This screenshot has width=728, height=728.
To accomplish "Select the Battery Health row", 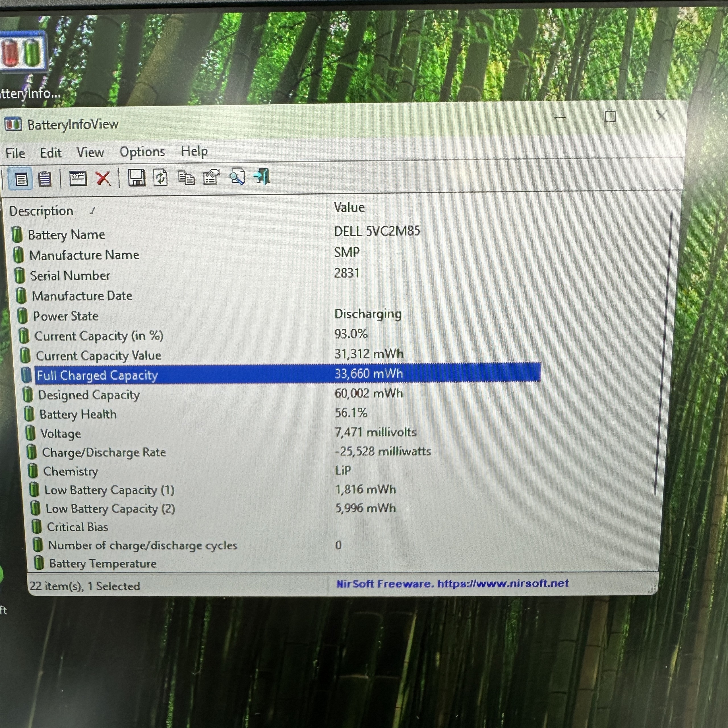I will click(x=78, y=415).
